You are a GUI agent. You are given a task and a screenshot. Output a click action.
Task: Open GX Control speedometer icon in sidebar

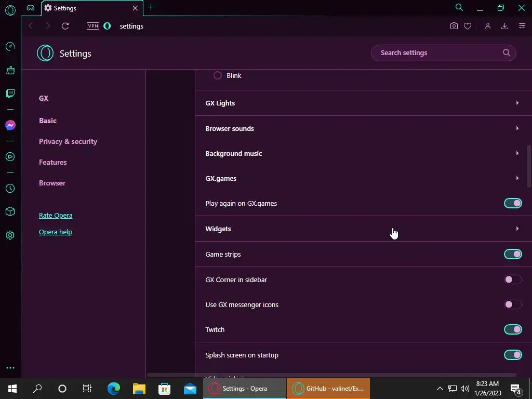10,46
